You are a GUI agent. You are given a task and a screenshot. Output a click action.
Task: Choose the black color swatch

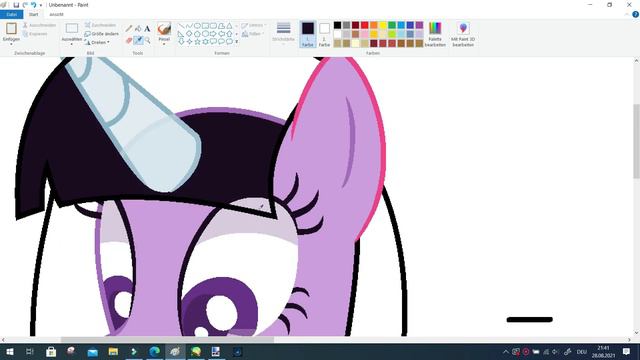(x=338, y=25)
